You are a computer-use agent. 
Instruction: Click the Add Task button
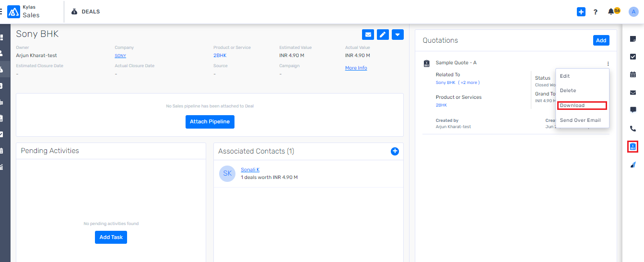coord(111,237)
